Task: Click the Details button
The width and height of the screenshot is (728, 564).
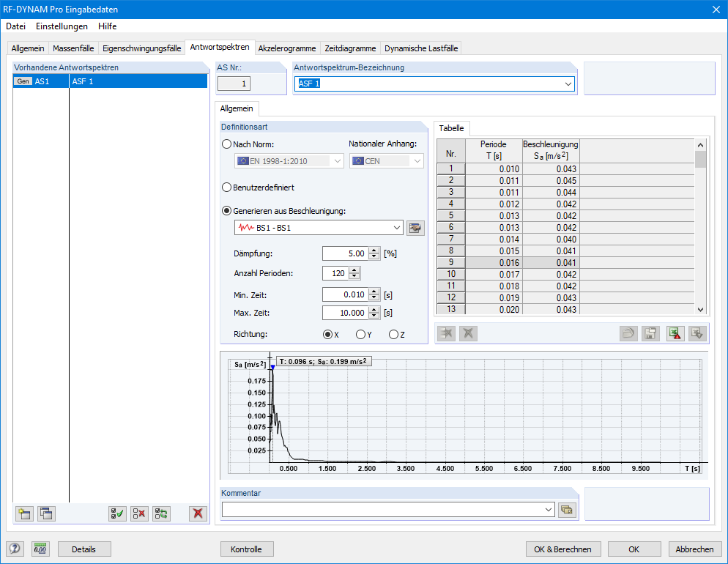Action: tap(84, 549)
